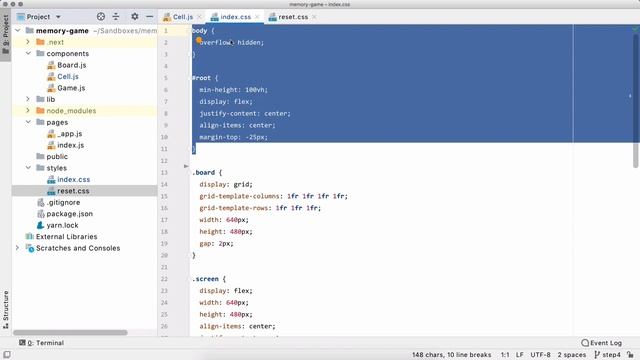The image size is (640, 360).
Task: Open Game.js in the project tree
Action: (x=71, y=88)
